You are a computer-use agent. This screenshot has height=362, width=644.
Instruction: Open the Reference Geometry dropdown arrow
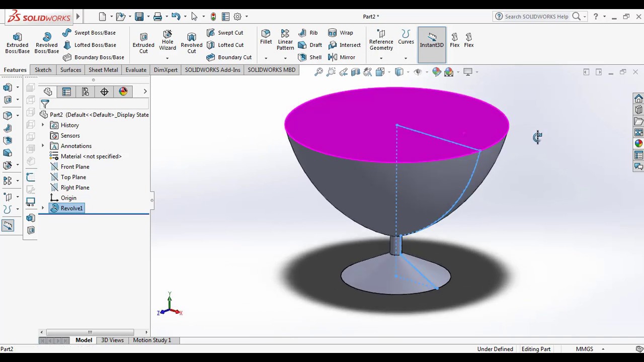(381, 58)
